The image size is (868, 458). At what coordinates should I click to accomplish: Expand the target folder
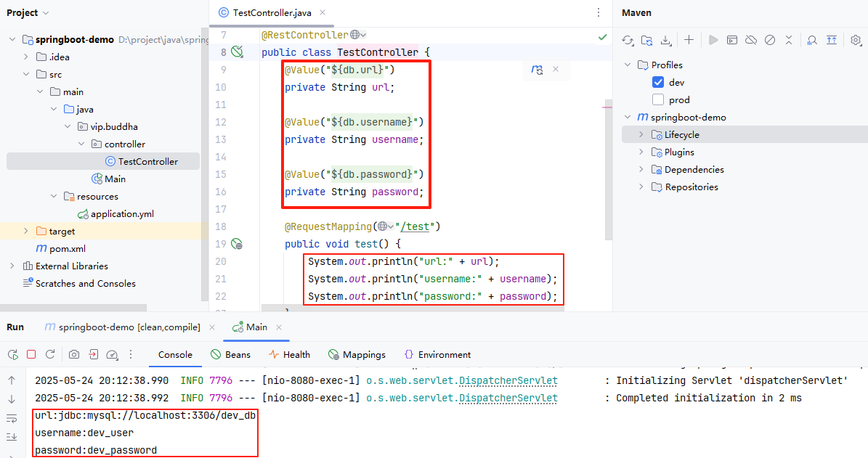point(26,231)
